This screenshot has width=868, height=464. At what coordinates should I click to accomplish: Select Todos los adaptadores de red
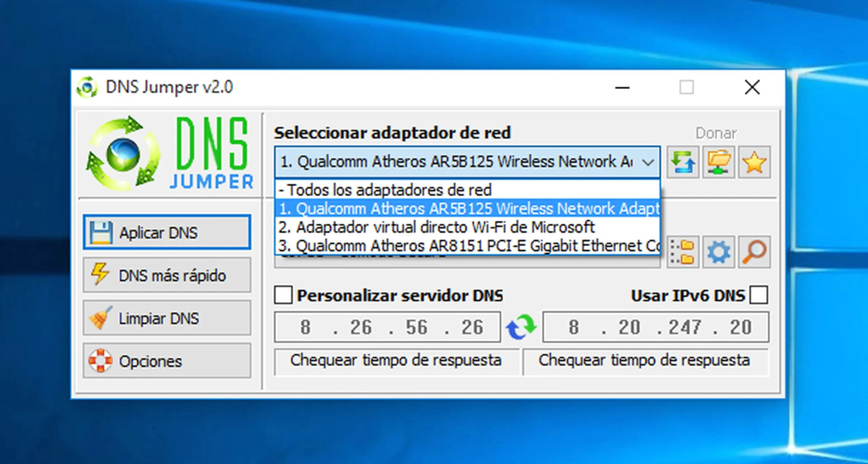[468, 189]
